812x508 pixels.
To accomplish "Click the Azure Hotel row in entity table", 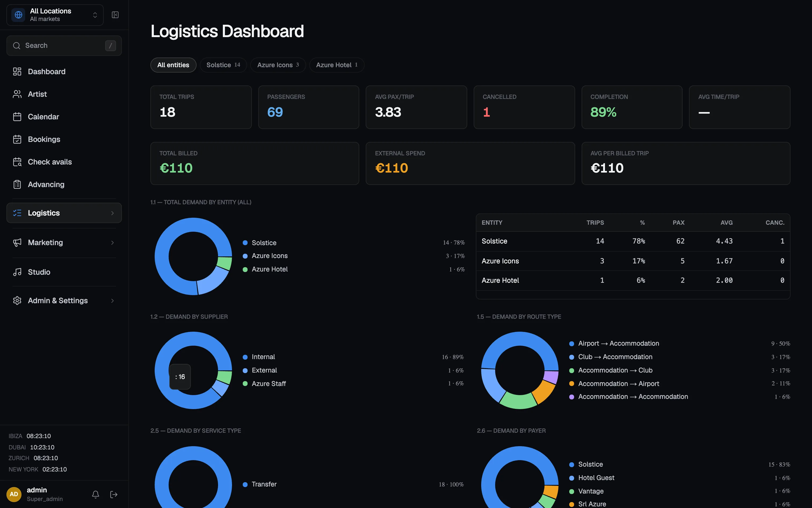I will pyautogui.click(x=633, y=281).
